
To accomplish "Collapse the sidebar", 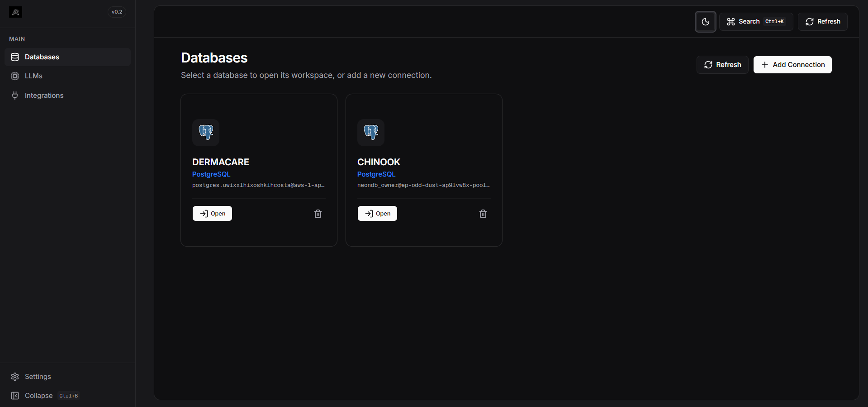I will point(68,396).
